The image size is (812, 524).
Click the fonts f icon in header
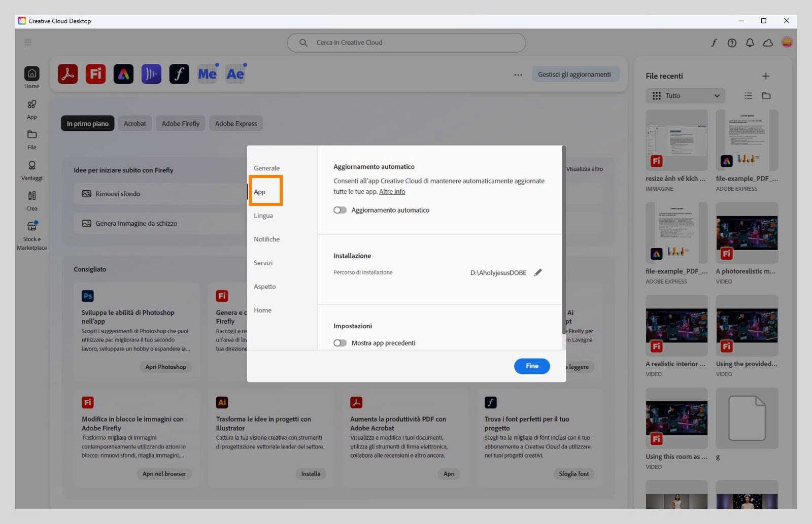[714, 43]
